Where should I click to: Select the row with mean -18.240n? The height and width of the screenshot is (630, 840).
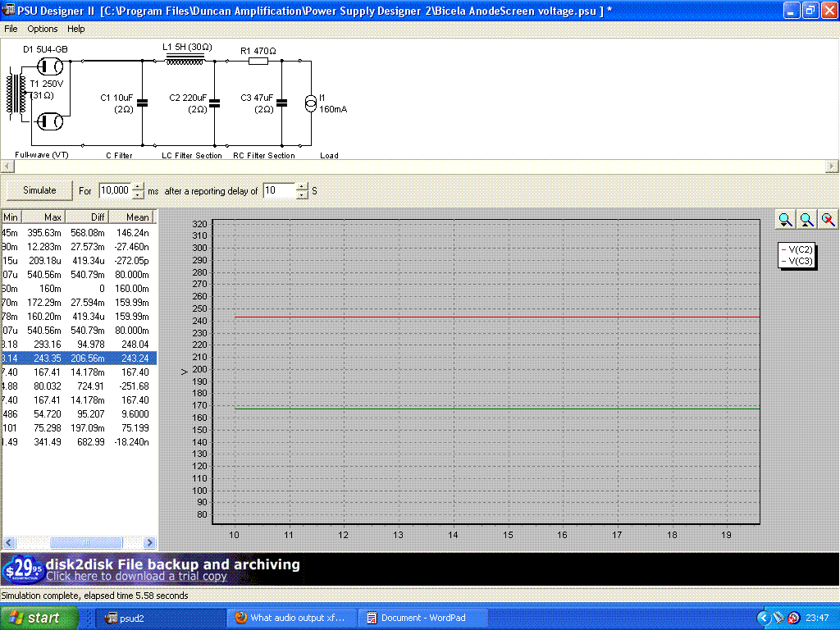point(79,442)
